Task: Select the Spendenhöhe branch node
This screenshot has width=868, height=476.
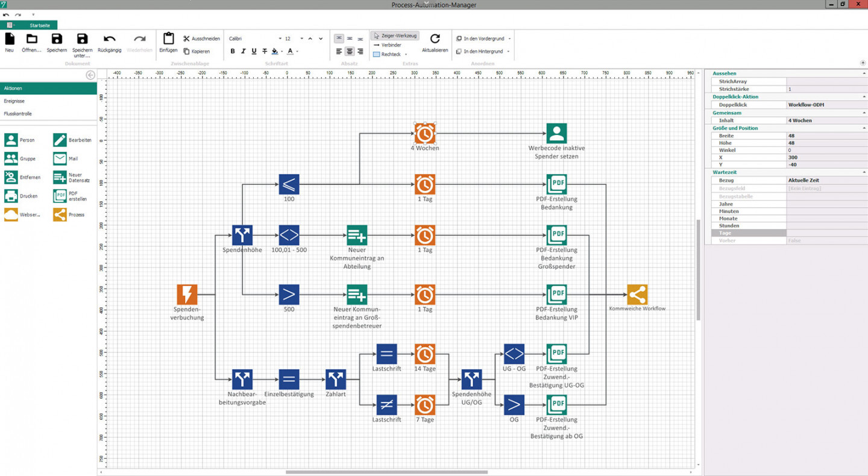Action: (x=242, y=235)
